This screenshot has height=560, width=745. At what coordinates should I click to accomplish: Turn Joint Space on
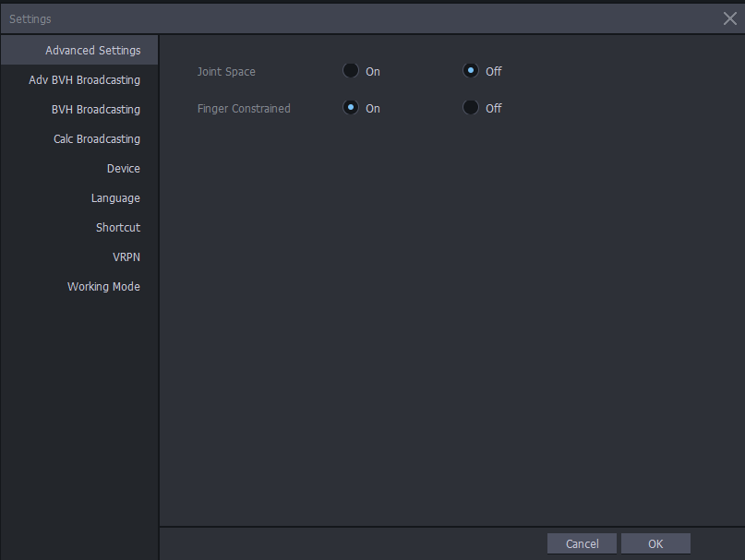click(351, 71)
